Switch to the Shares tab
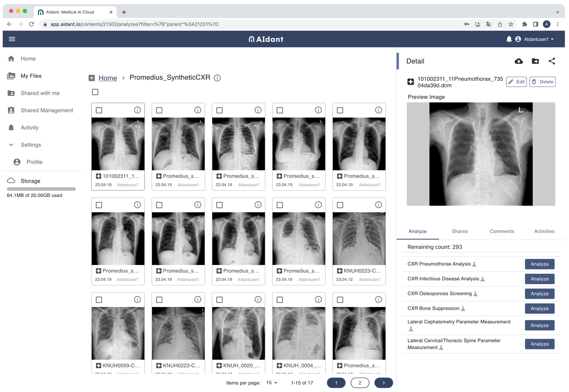The width and height of the screenshot is (569, 392). (459, 231)
